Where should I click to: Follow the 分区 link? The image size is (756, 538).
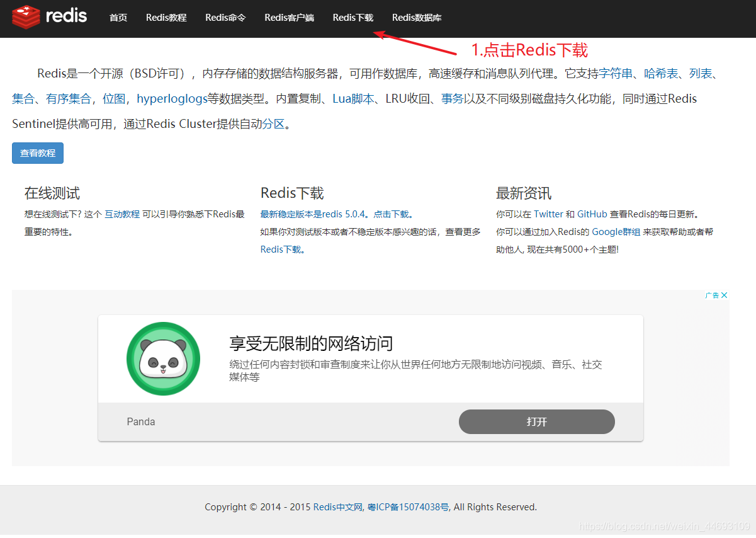tap(274, 124)
